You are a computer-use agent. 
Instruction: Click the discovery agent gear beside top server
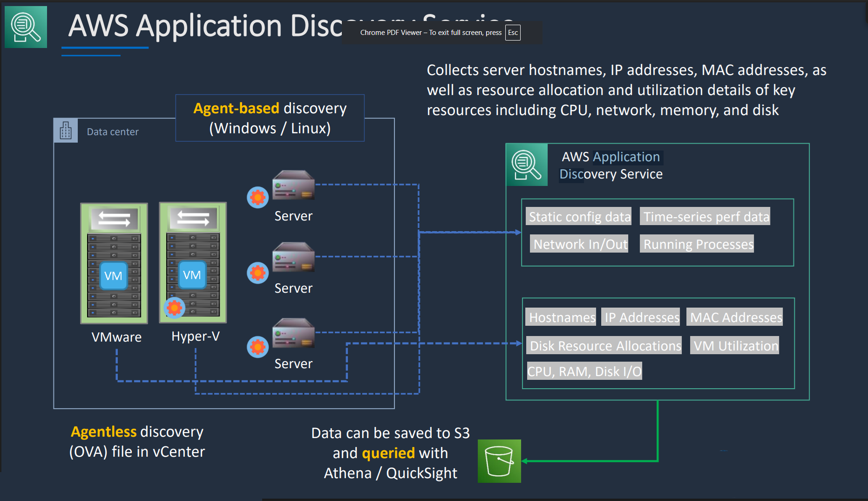pyautogui.click(x=258, y=198)
